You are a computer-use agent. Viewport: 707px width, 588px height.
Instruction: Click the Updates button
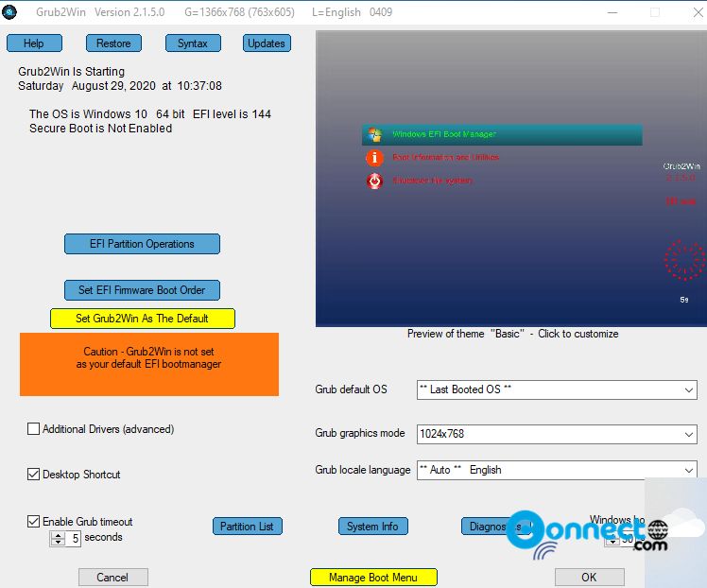click(x=267, y=43)
